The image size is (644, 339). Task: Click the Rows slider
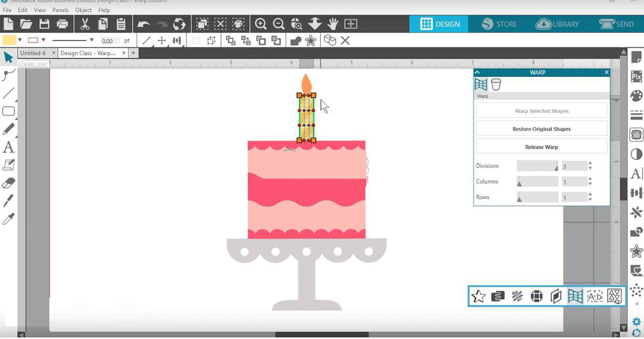537,197
